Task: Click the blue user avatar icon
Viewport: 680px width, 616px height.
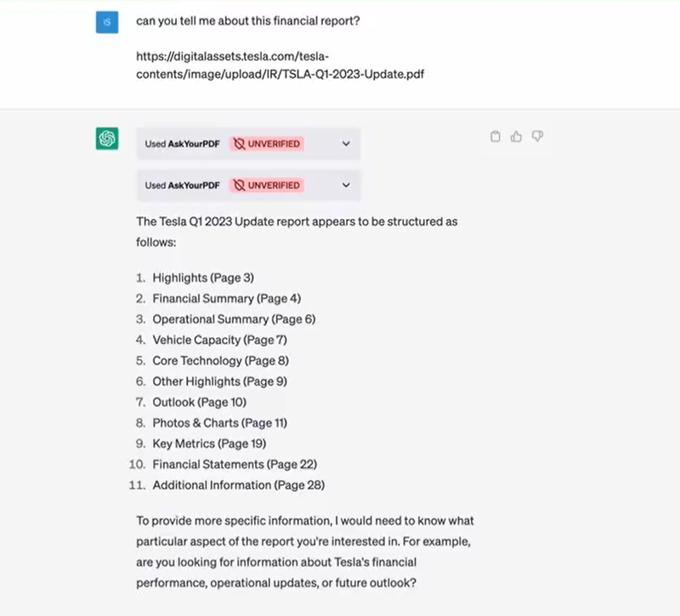Action: tap(106, 20)
